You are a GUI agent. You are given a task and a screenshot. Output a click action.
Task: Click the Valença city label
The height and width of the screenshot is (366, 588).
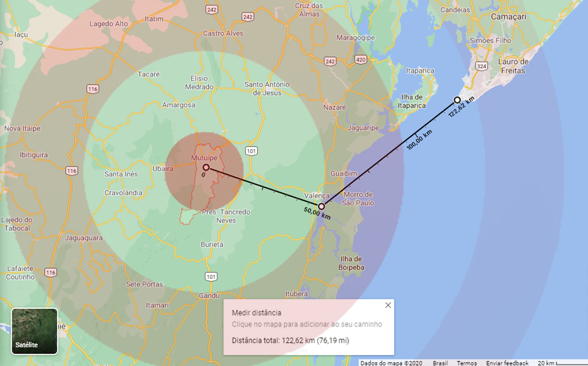coord(317,196)
